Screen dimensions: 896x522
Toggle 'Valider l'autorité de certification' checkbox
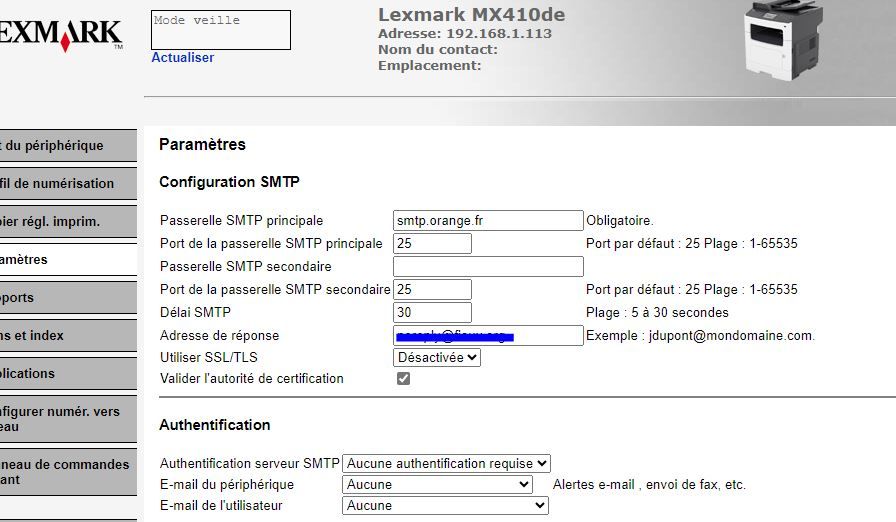click(403, 379)
